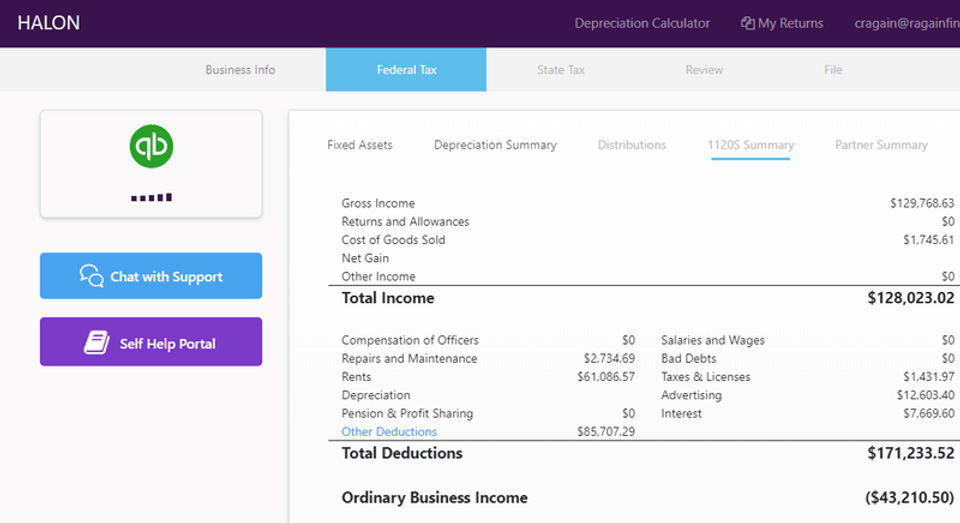Click the Cost of Goods Sold label
Viewport: 960px width, 523px height.
393,240
